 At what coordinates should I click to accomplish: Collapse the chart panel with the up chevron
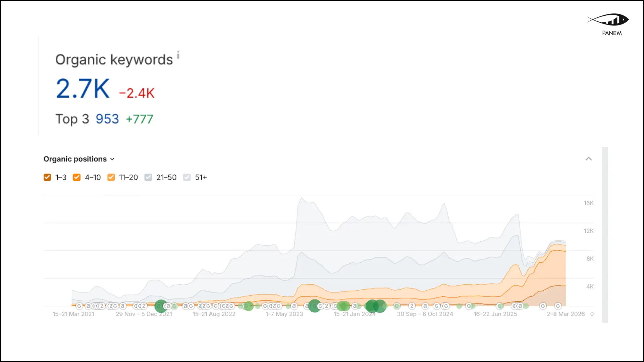589,159
